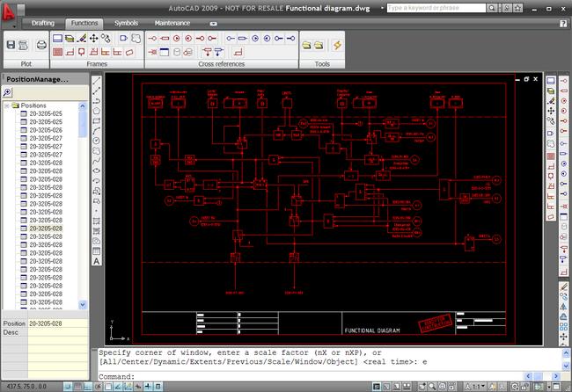Click the stacked layers icon in Frames panel
The height and width of the screenshot is (392, 572).
70,38
